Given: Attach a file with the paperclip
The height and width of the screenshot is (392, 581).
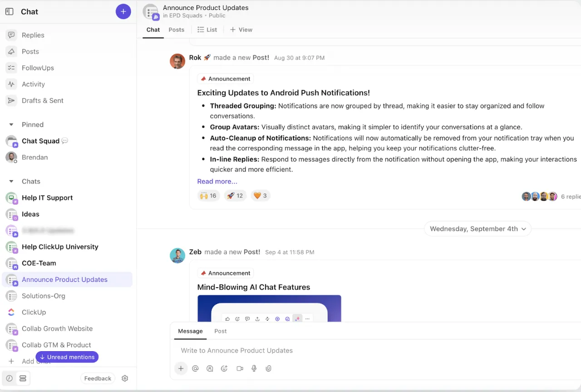Looking at the screenshot, I should [x=269, y=368].
